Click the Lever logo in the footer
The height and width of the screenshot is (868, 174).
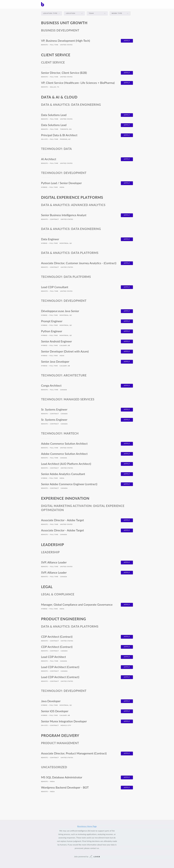(x=95, y=857)
